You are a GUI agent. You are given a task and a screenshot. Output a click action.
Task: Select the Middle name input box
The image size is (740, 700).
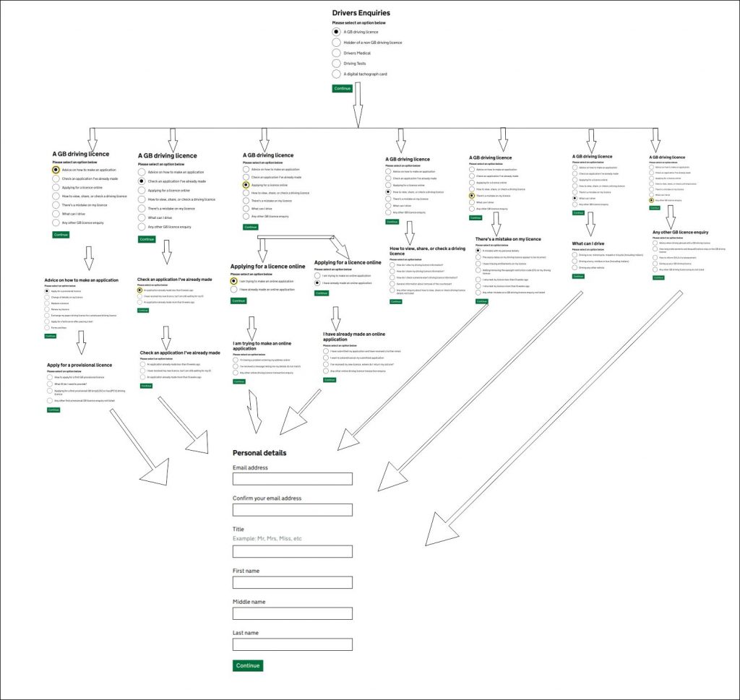pyautogui.click(x=292, y=613)
